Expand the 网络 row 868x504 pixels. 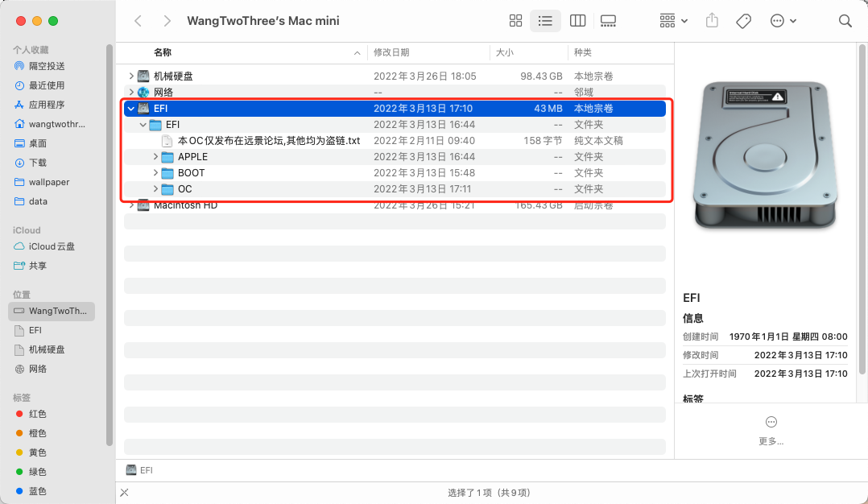[131, 92]
